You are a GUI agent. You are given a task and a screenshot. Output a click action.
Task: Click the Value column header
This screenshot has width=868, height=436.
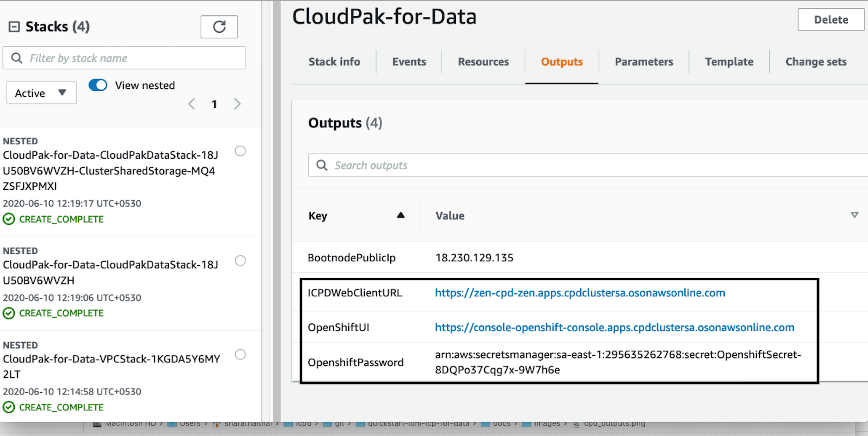click(x=450, y=216)
